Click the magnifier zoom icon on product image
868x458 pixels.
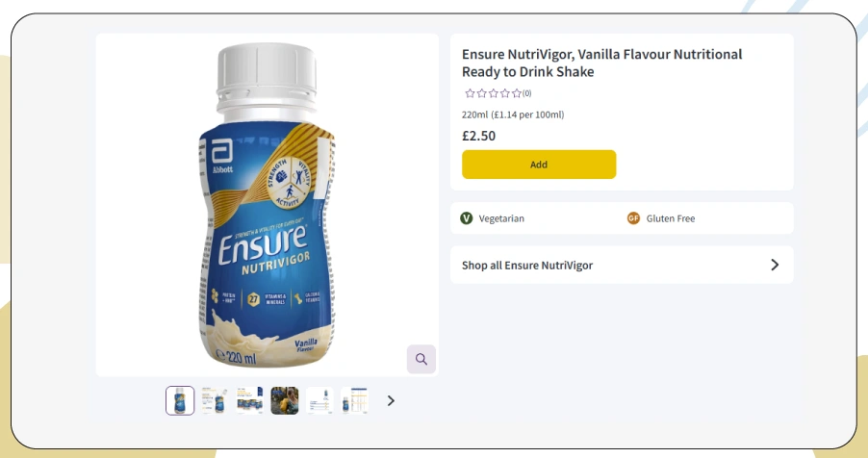[421, 359]
